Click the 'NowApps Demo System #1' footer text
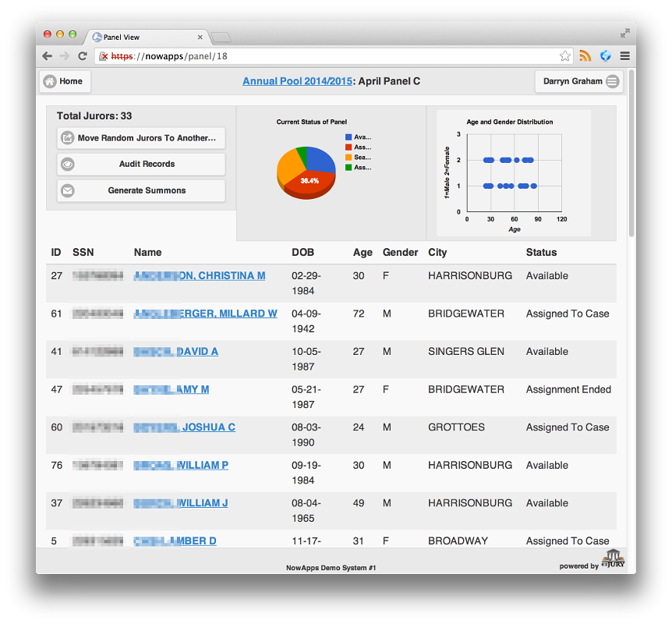The height and width of the screenshot is (624, 672). coord(331,568)
